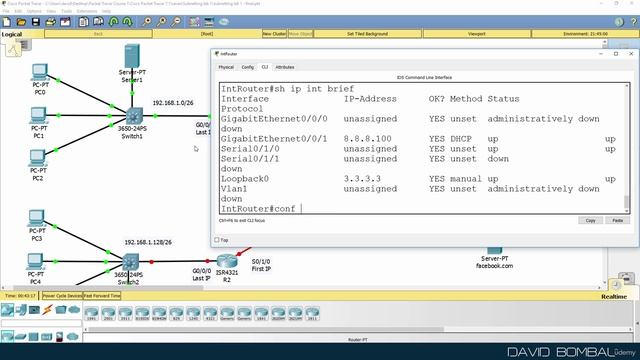The width and height of the screenshot is (640, 360).
Task: Open a file with folder icon
Action: pyautogui.click(x=21, y=22)
